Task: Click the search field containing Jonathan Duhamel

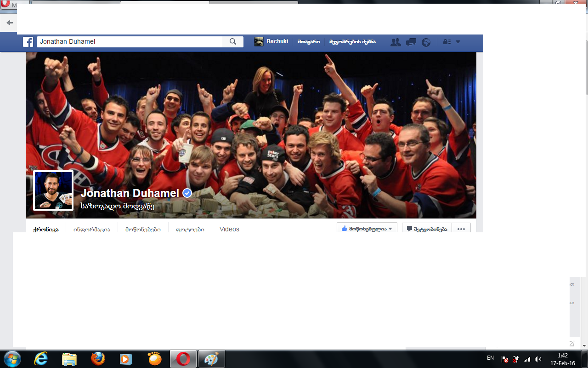Action: tap(130, 41)
